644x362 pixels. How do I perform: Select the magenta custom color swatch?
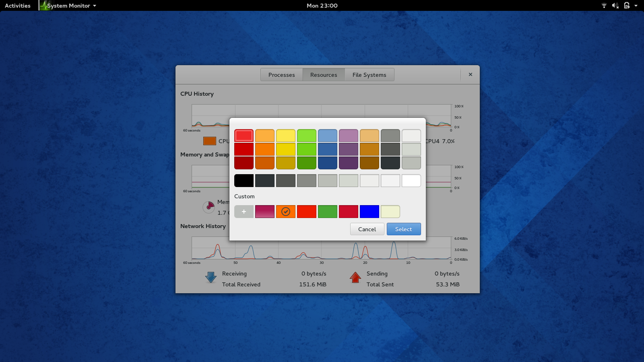coord(265,211)
